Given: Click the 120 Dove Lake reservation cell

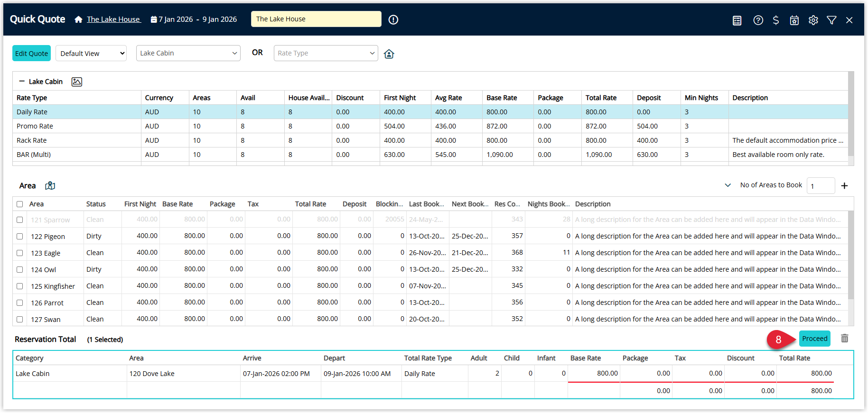Looking at the screenshot, I should (183, 374).
